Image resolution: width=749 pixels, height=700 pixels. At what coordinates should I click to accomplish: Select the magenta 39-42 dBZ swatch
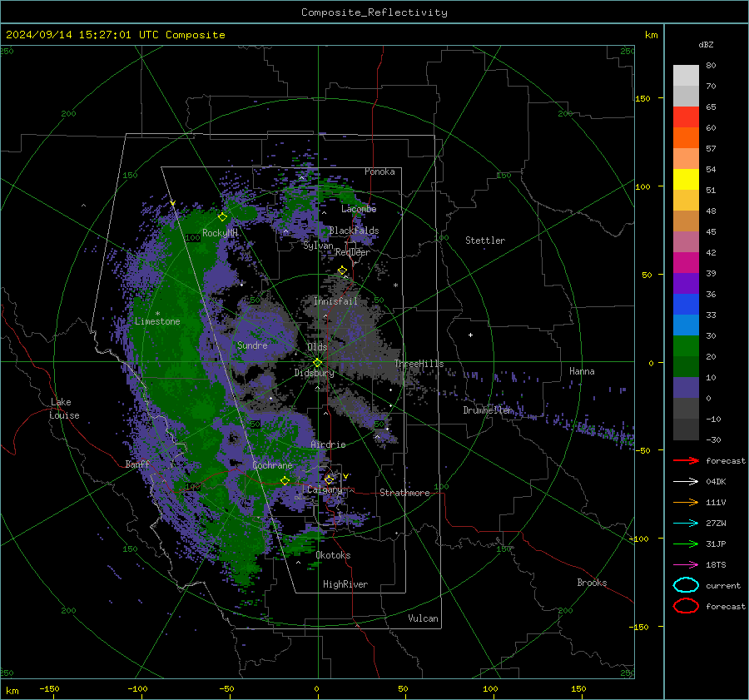click(x=686, y=263)
